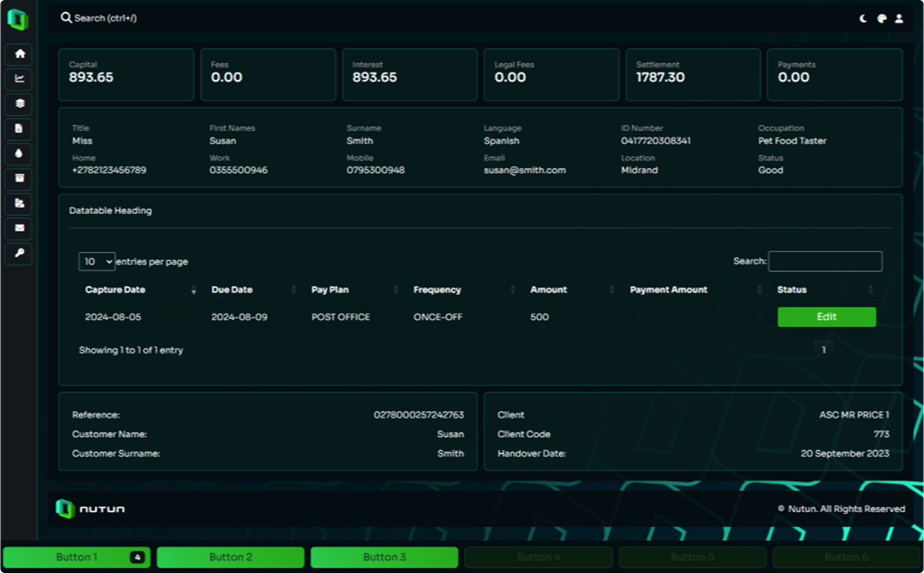924x573 pixels.
Task: Click the datatable Search input field
Action: 825,261
